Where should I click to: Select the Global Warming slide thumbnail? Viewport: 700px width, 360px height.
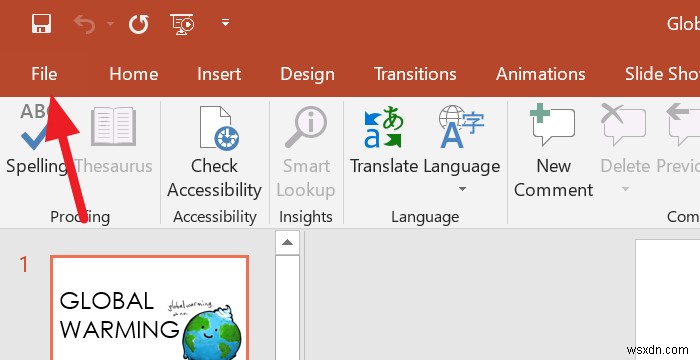point(150,308)
